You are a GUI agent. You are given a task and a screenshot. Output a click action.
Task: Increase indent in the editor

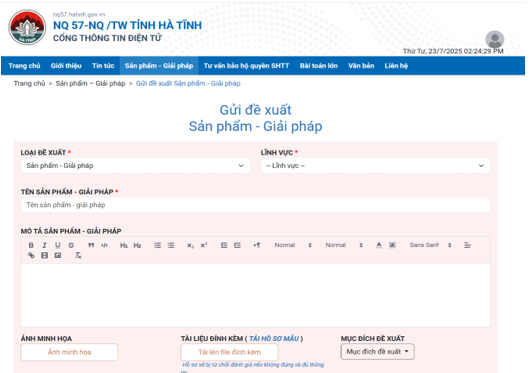point(237,245)
